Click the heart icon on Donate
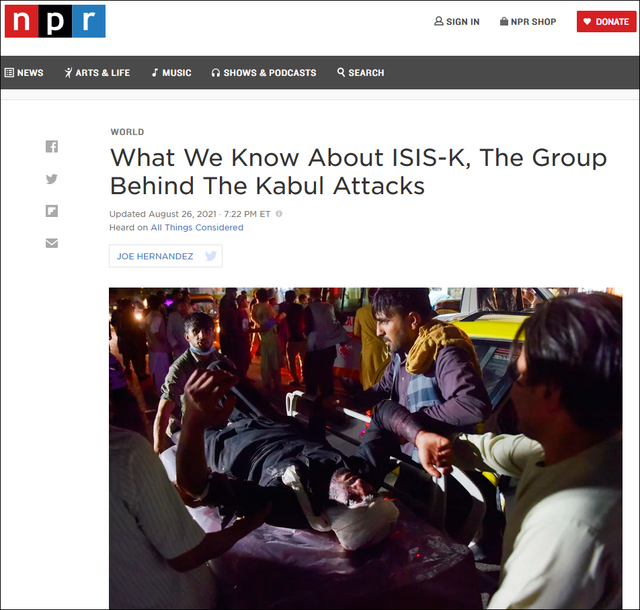640x610 pixels. coord(587,22)
